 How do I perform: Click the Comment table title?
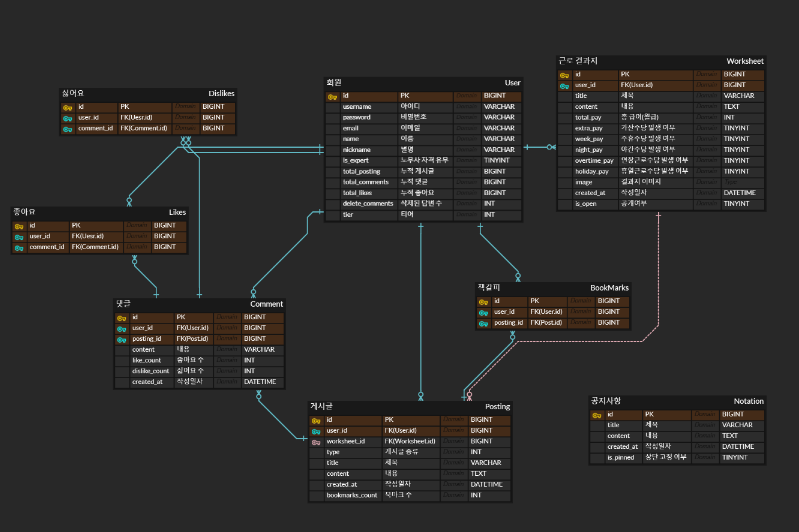click(x=266, y=304)
